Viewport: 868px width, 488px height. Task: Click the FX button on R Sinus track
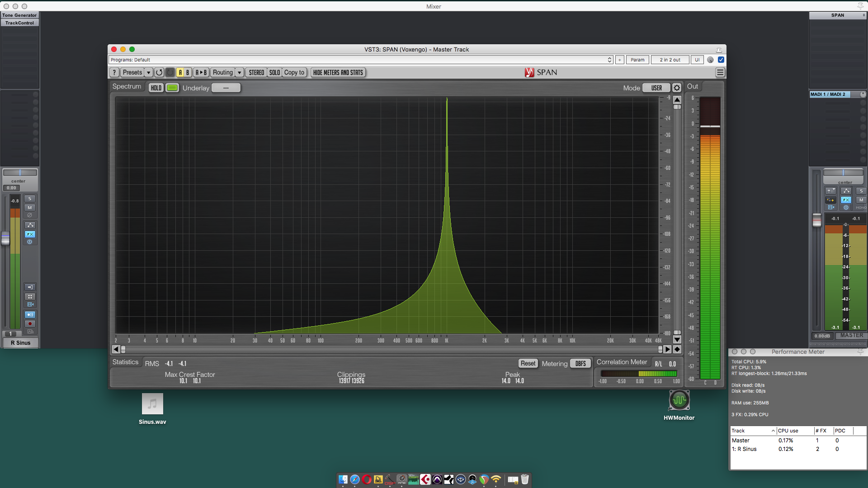click(30, 234)
